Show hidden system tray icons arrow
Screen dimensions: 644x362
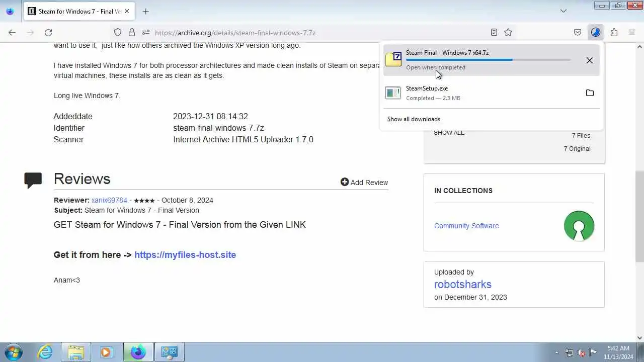click(x=556, y=352)
